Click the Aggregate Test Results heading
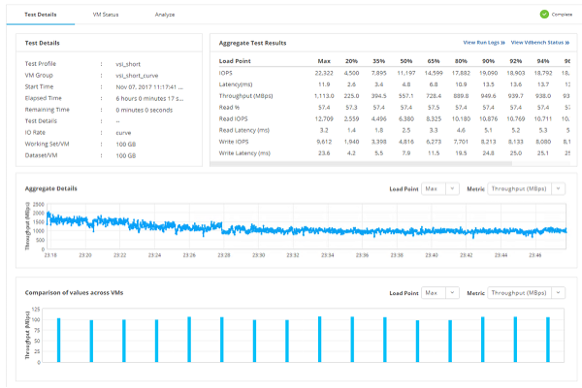 point(252,43)
